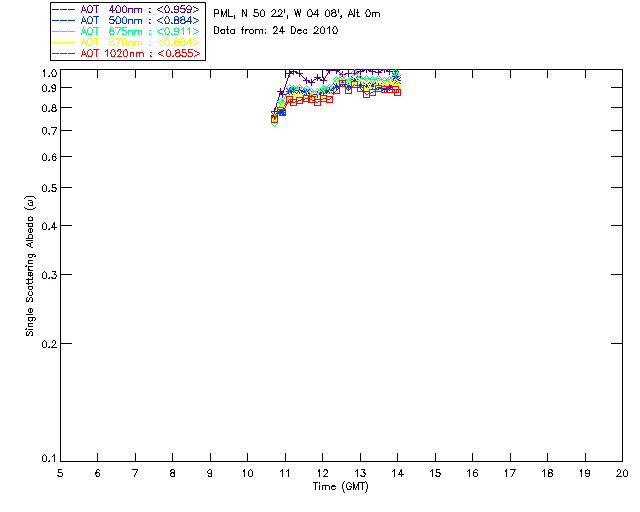This screenshot has width=640, height=512.
Task: Click the AOT 675nm legend entry
Action: click(126, 31)
